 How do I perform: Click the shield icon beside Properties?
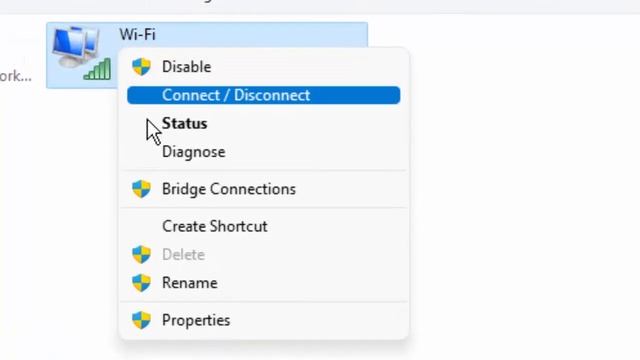141,320
